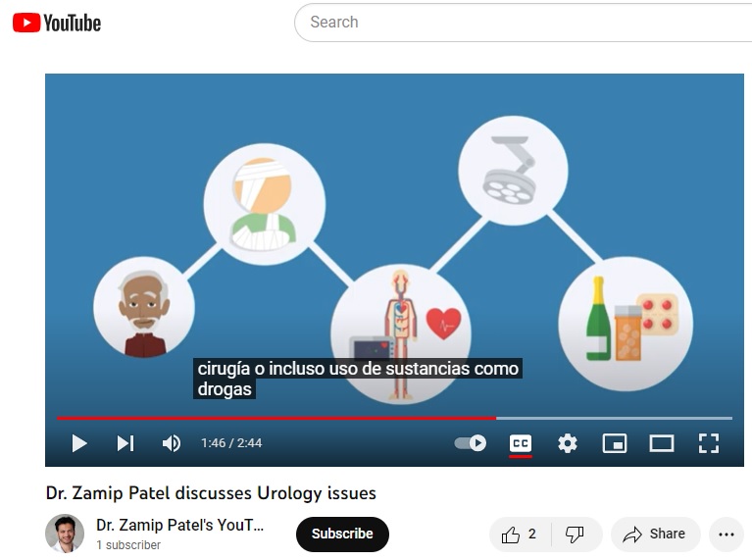Click the YouTube logo to go home

57,23
